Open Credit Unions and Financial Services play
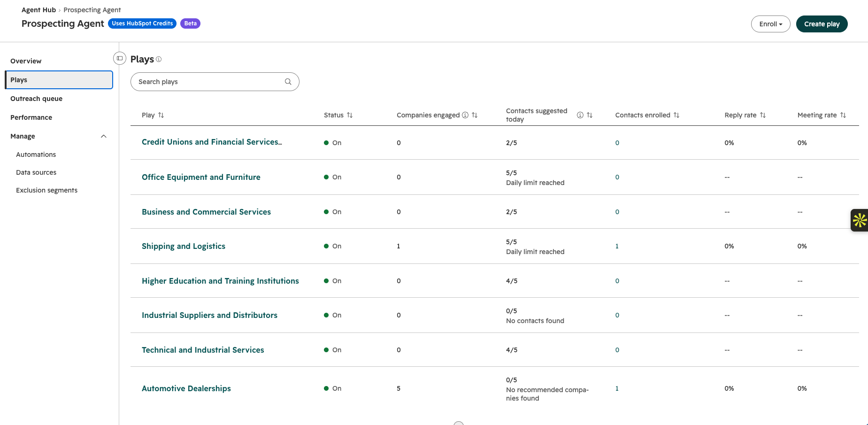868x425 pixels. [x=212, y=142]
